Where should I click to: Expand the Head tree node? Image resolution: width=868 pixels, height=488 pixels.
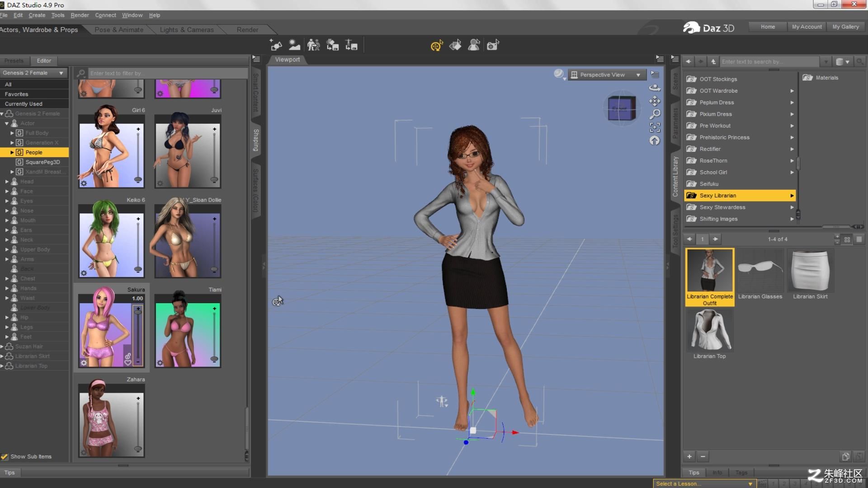[7, 182]
